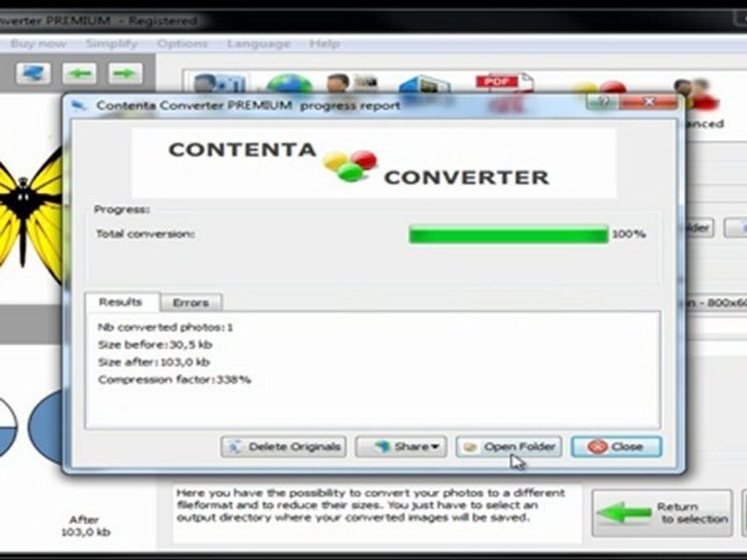Click the yellow butterfly preview image
Screen dimensions: 747x560
[x=30, y=215]
